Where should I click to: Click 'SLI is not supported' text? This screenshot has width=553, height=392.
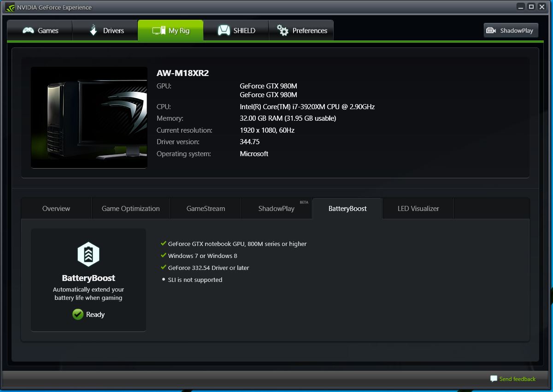pyautogui.click(x=195, y=280)
